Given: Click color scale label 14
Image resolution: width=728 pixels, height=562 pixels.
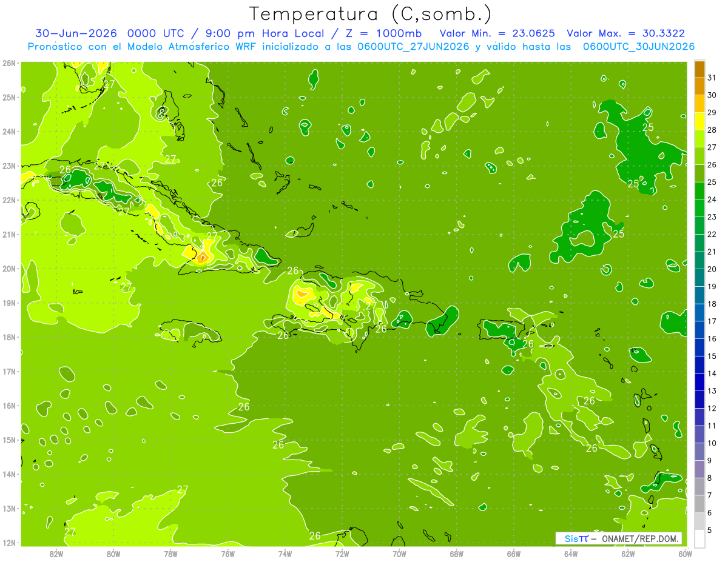Looking at the screenshot, I should point(712,373).
